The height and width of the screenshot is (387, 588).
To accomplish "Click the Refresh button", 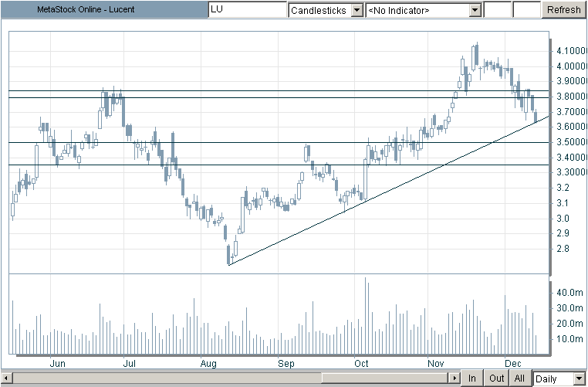I will [x=563, y=10].
